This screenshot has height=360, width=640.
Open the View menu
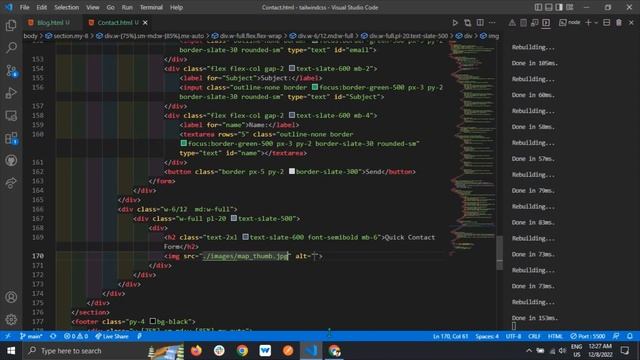point(93,7)
